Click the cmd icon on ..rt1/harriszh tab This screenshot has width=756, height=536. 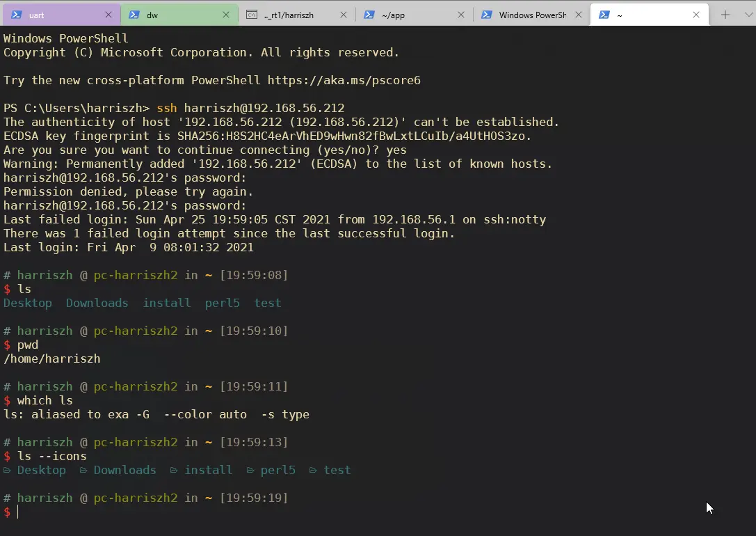point(252,15)
